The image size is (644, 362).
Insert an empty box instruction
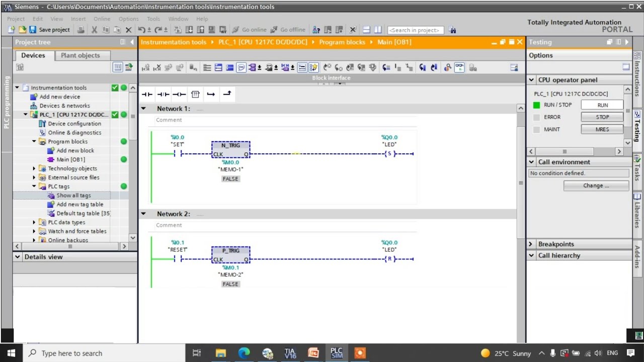195,94
